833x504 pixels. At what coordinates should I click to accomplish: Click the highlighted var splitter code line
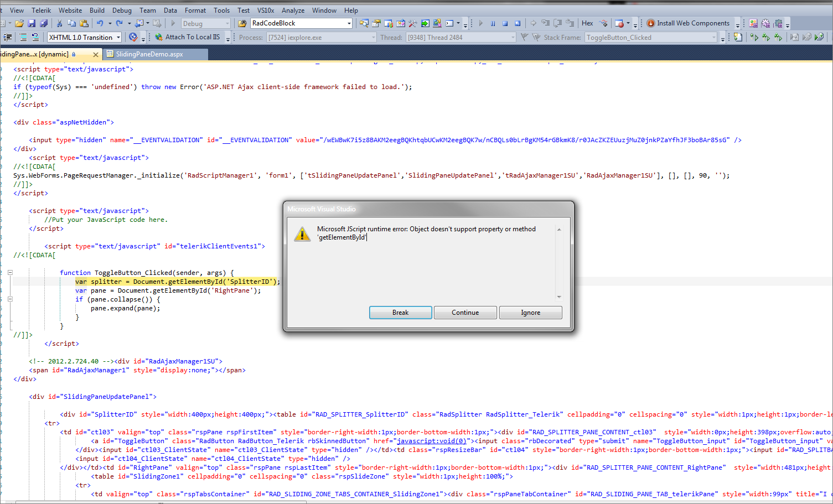178,282
